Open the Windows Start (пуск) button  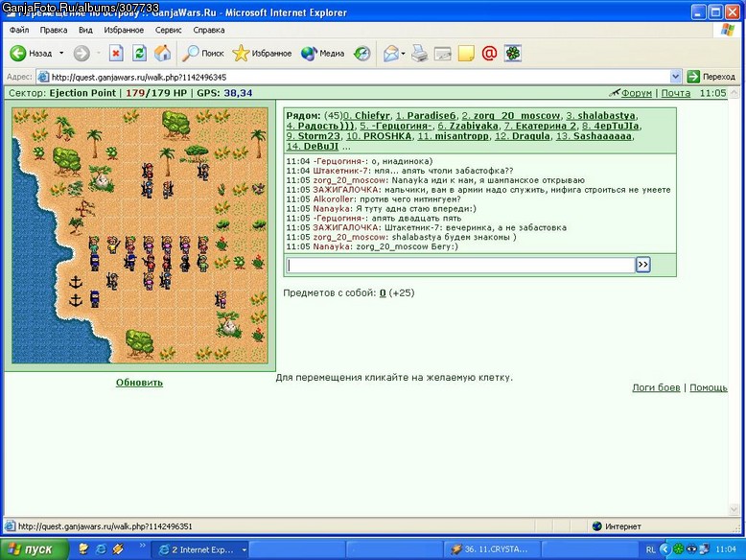[x=34, y=549]
